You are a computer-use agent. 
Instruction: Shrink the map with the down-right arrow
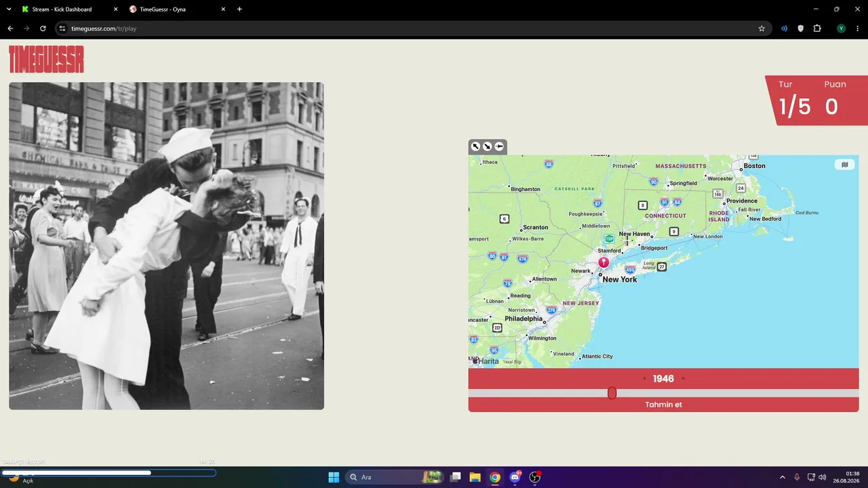pos(487,146)
